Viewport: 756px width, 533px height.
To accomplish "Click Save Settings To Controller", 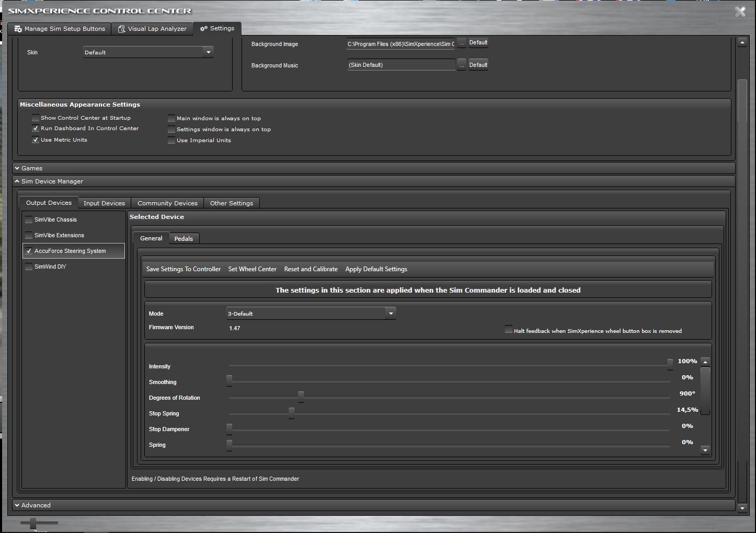I will click(x=184, y=269).
